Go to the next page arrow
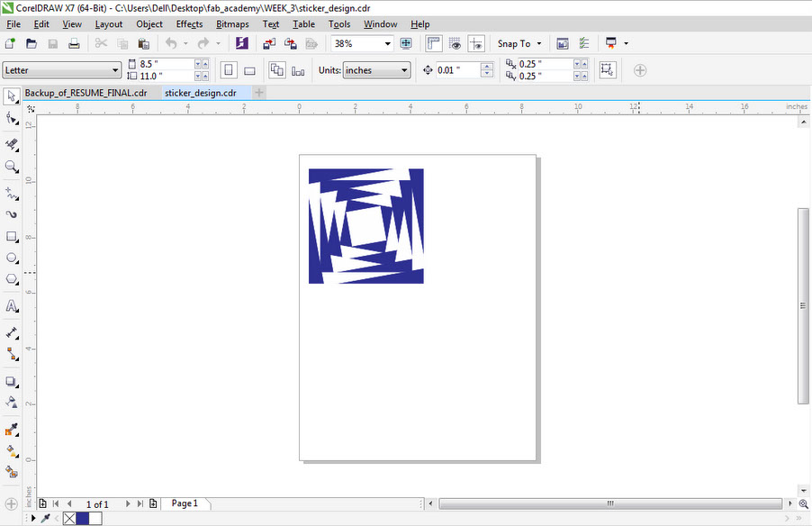Viewport: 812px width, 526px height. click(x=128, y=503)
